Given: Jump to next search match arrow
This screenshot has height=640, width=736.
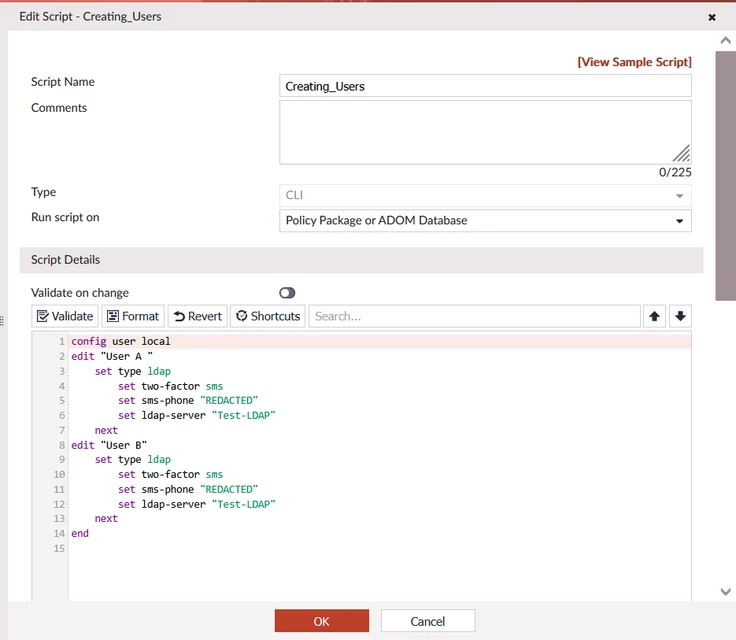Looking at the screenshot, I should coord(680,316).
